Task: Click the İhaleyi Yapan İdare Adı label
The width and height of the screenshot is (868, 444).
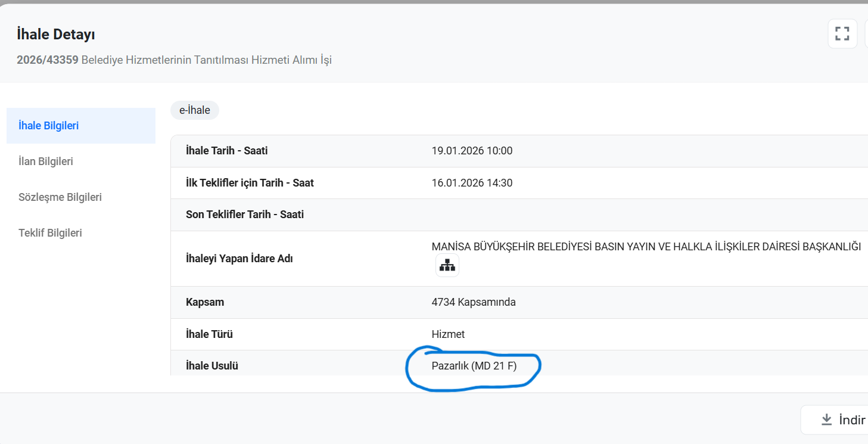Action: click(239, 259)
